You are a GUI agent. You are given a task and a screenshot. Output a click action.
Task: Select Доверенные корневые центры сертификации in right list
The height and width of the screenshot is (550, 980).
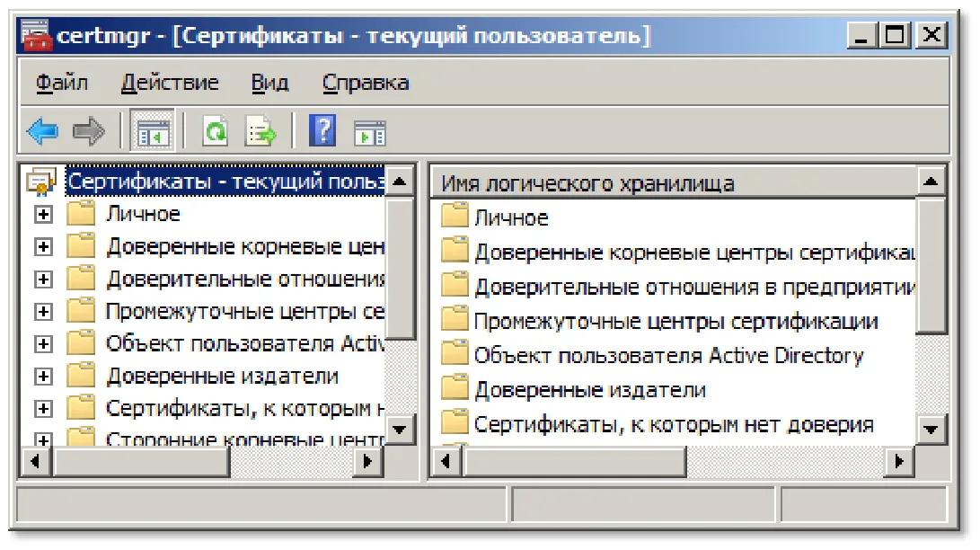pyautogui.click(x=694, y=252)
